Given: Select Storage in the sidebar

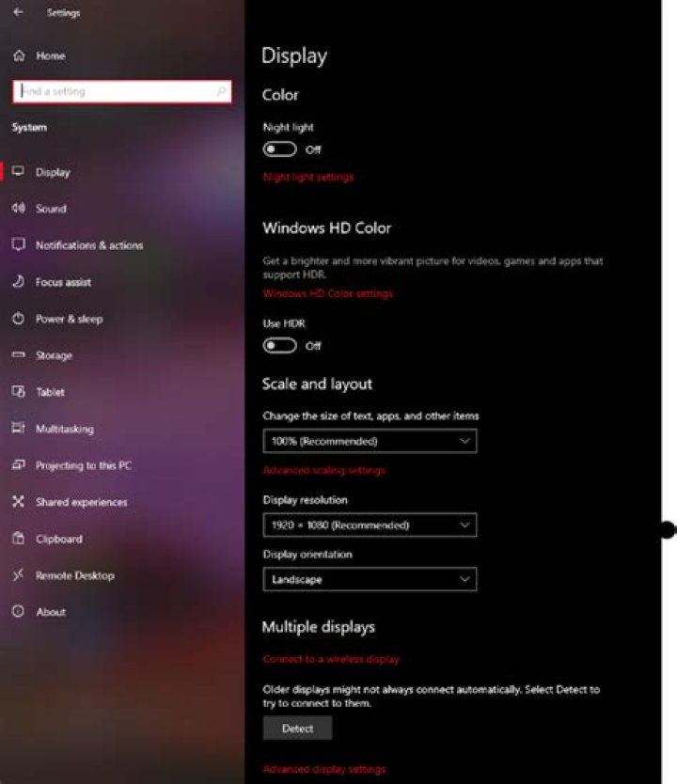Looking at the screenshot, I should (54, 355).
